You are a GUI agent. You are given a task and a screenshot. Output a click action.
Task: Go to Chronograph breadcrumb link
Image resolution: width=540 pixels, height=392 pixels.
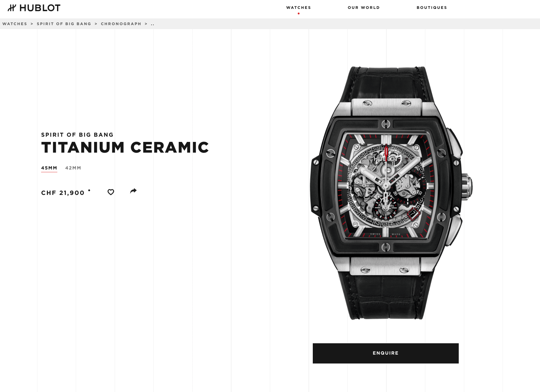[121, 24]
